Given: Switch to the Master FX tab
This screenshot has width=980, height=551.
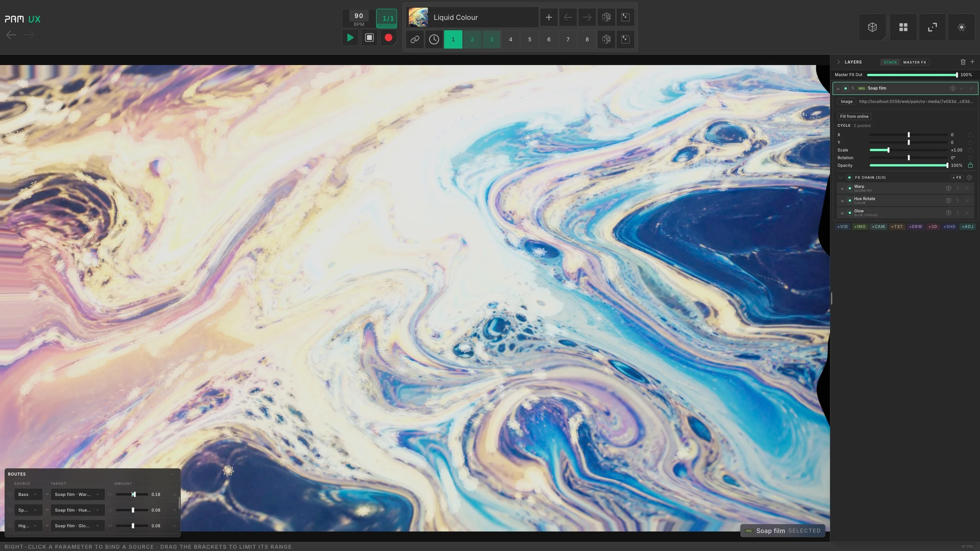Looking at the screenshot, I should pyautogui.click(x=915, y=62).
